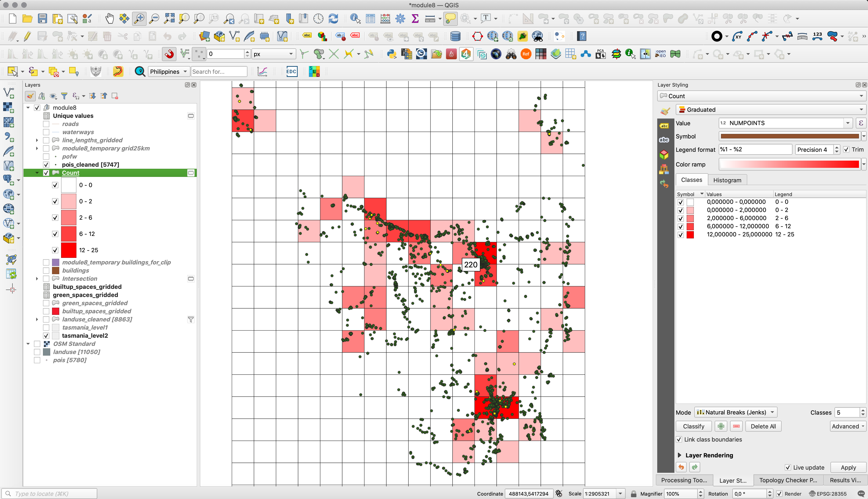This screenshot has height=499, width=868.
Task: Toggle visibility of pois_cleaned layer
Action: click(x=47, y=164)
